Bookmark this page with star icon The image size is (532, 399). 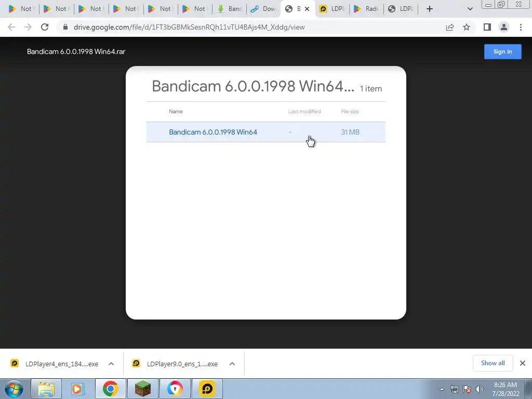click(467, 27)
